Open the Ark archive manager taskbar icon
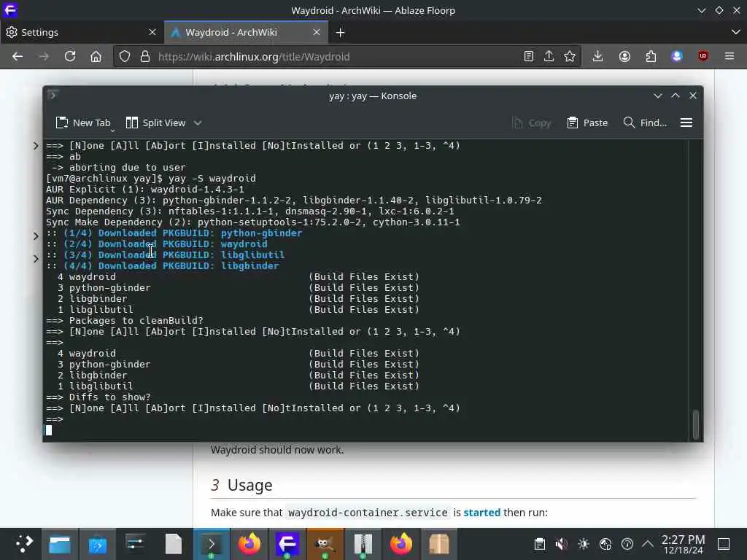The width and height of the screenshot is (747, 560). click(363, 544)
